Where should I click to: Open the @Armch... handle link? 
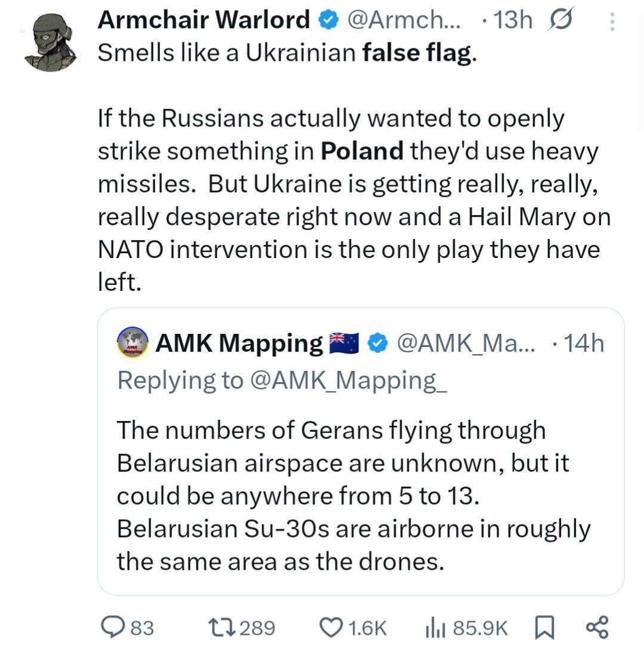[x=404, y=22]
